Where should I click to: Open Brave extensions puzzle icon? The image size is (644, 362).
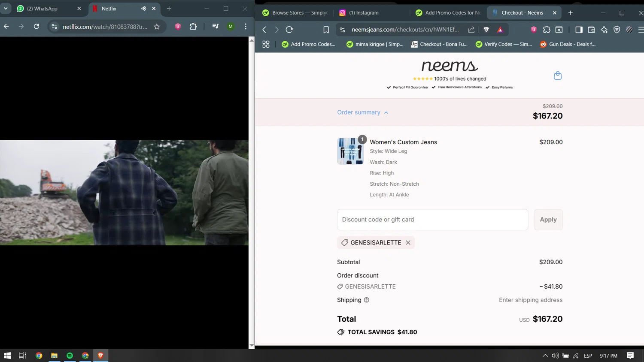pos(547,30)
